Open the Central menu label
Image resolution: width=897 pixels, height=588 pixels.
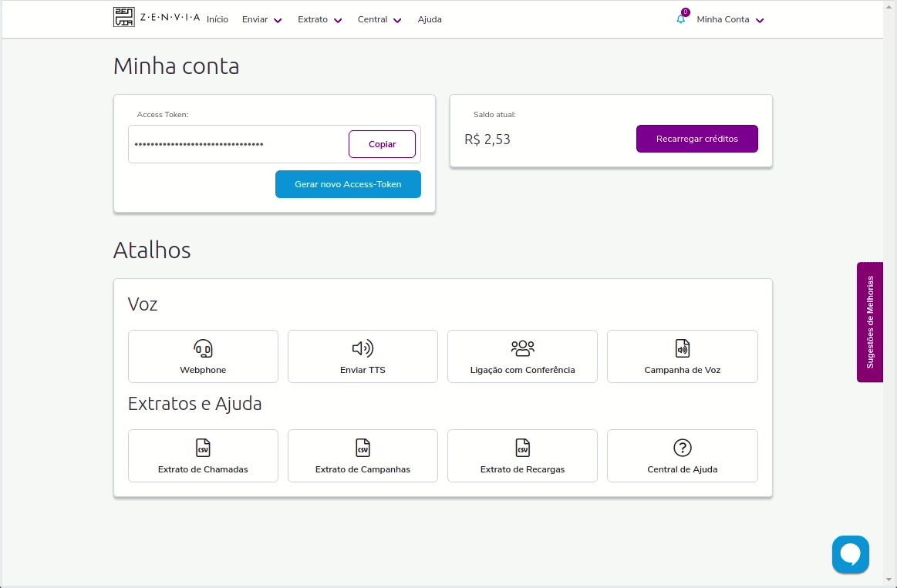tap(373, 19)
